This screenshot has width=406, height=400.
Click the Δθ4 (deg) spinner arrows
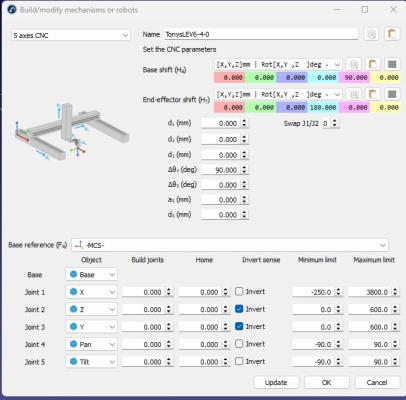tap(245, 170)
